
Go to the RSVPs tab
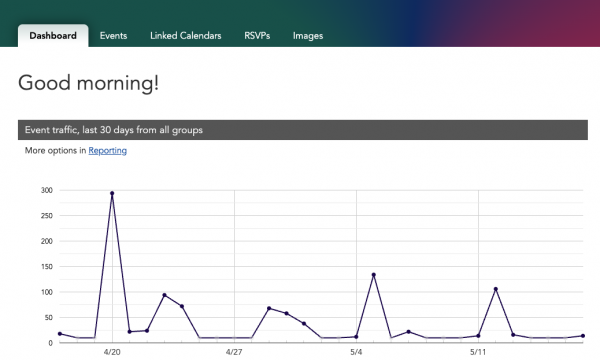(x=257, y=36)
